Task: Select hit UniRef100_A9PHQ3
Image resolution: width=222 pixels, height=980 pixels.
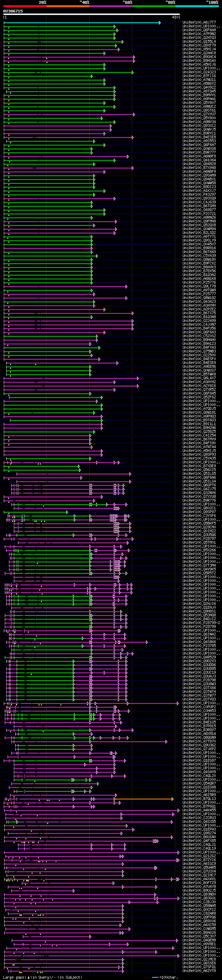Action: (199, 416)
